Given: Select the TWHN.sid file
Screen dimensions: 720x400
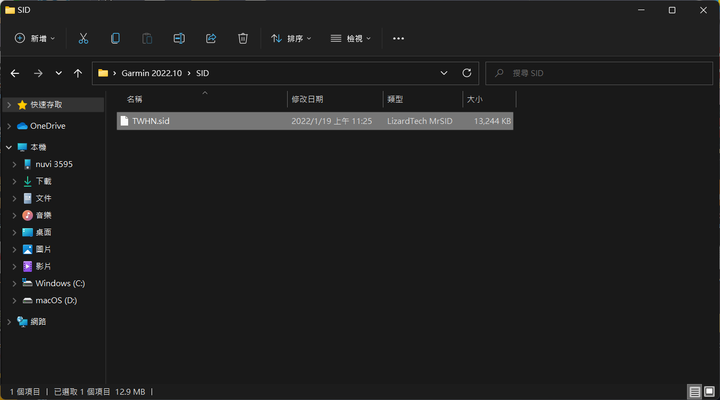Looking at the screenshot, I should point(315,121).
